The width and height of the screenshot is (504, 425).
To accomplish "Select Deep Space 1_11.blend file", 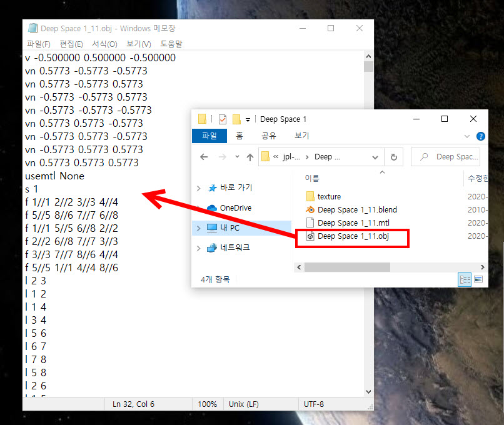I will coord(357,210).
